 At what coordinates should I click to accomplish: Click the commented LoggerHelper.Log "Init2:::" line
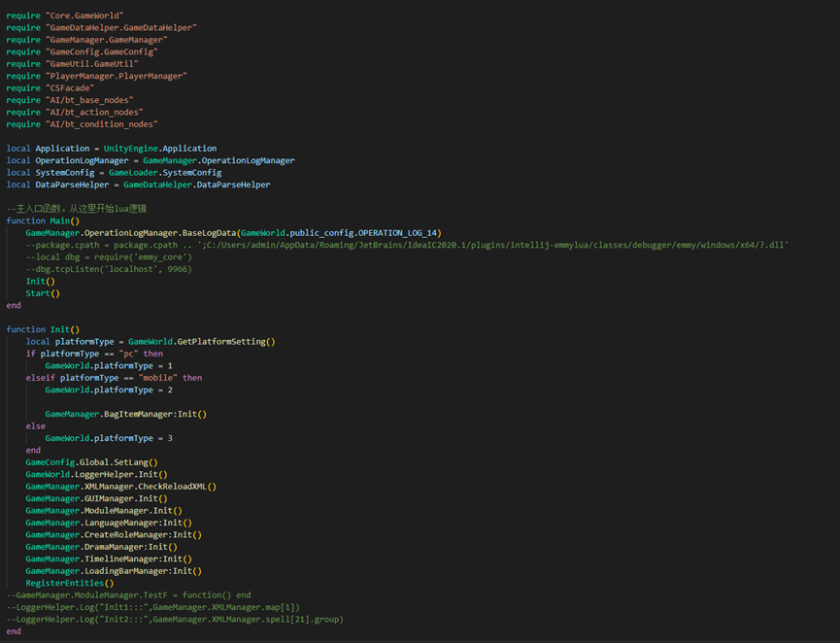(175, 619)
